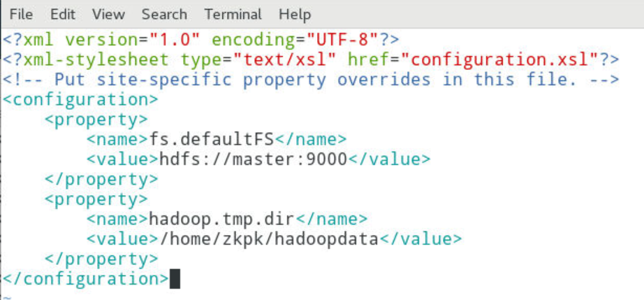Open the Help menu
Viewport: 644px width, 300px height.
pyautogui.click(x=295, y=15)
